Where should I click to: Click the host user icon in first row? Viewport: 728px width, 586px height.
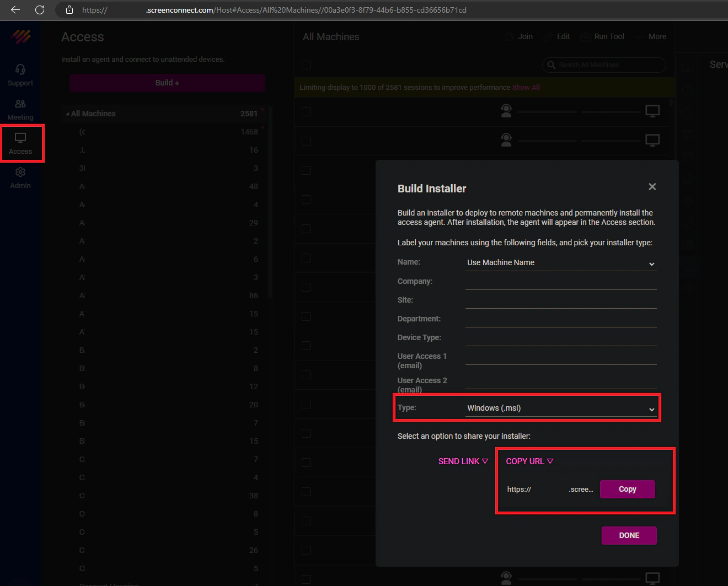tap(506, 111)
